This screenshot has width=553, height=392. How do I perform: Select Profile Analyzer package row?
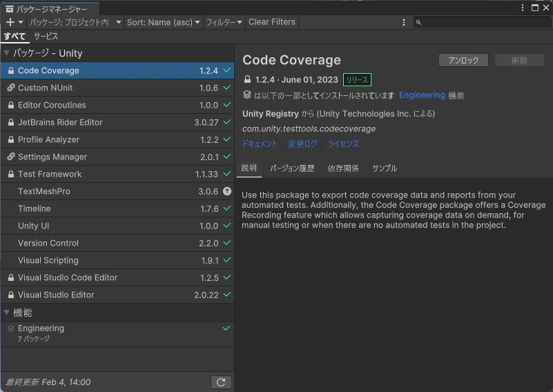(117, 139)
